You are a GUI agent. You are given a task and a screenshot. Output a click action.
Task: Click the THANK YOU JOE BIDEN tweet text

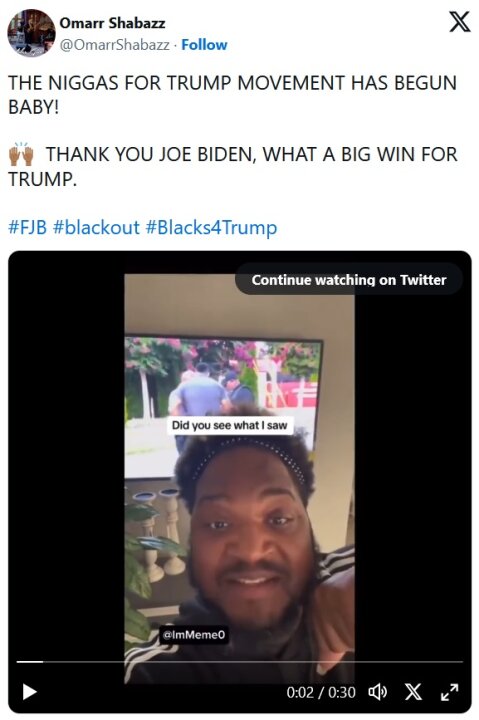click(232, 166)
